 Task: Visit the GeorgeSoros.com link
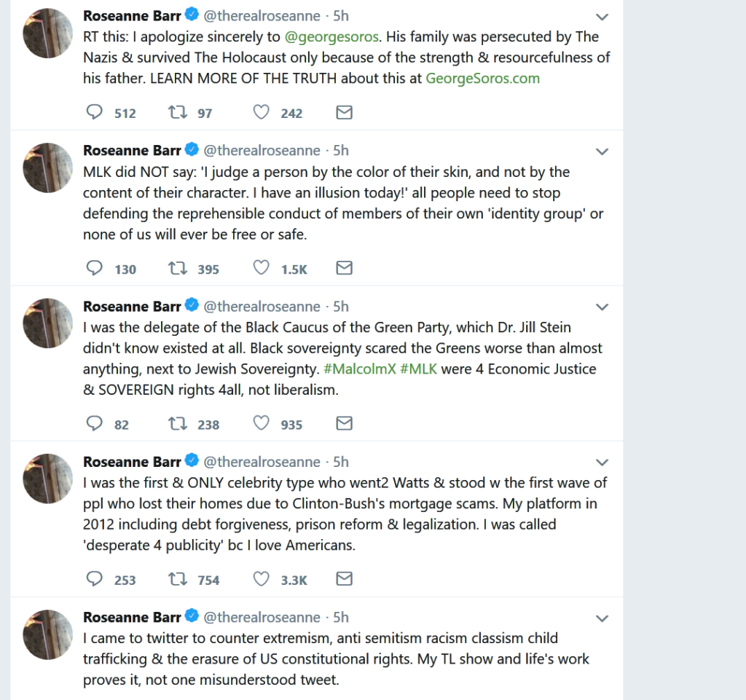482,79
